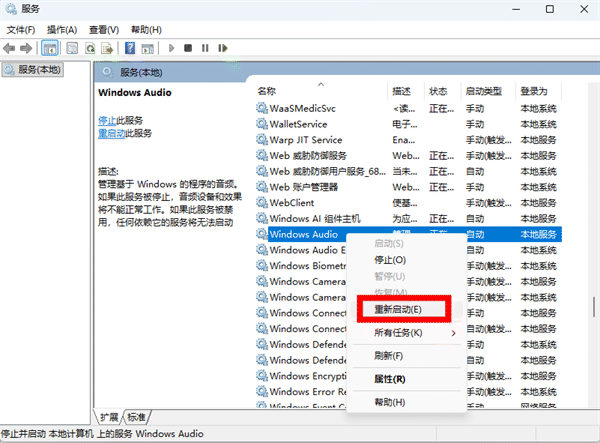Expand 所有任务(K) submenu
Screen dimensions: 600x443
click(406, 333)
